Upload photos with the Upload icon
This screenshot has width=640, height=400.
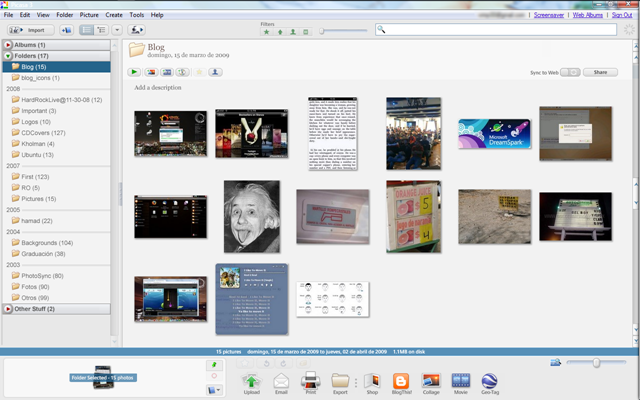[x=251, y=384]
